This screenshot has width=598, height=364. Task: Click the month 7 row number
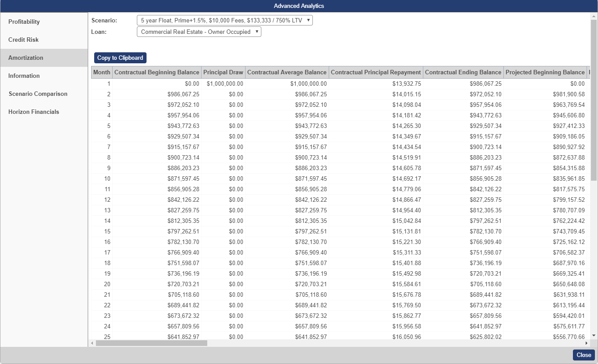coord(102,147)
